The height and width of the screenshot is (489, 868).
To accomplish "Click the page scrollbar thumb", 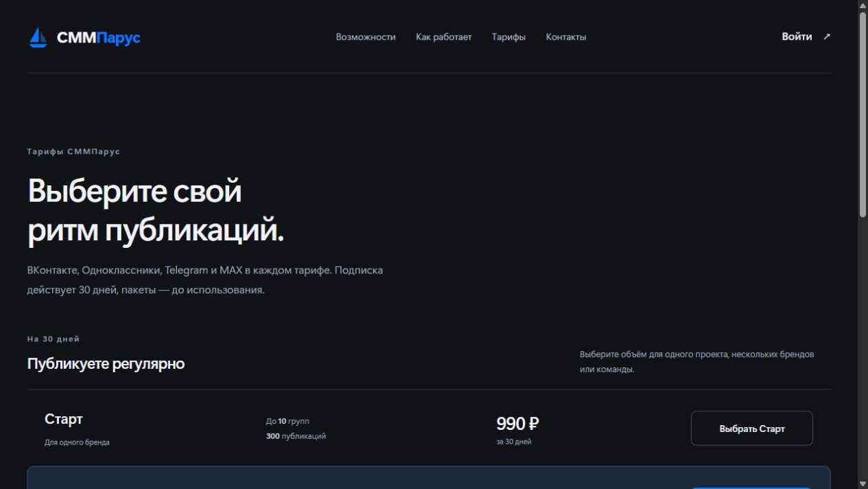I will 863,114.
